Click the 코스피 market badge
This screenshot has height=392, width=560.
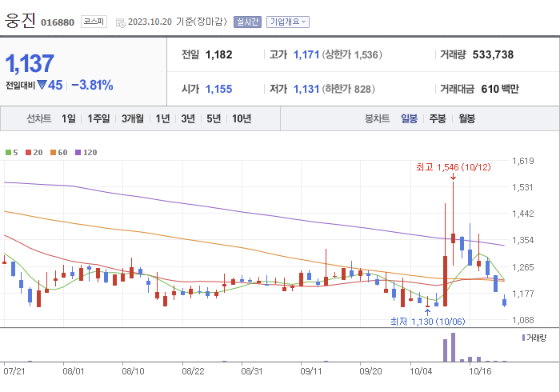tap(94, 22)
